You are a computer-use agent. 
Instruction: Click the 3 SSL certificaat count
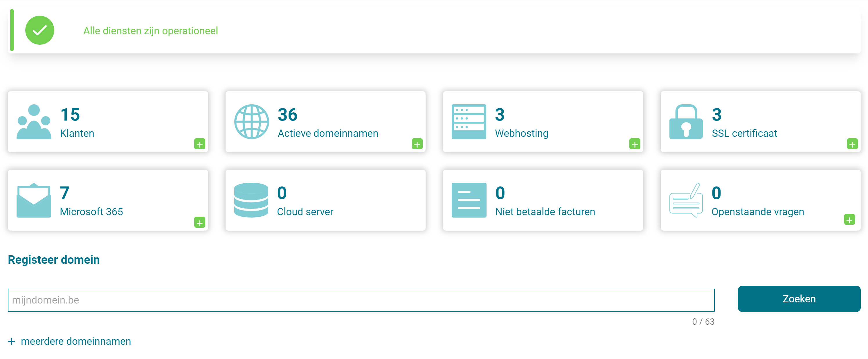(x=717, y=115)
